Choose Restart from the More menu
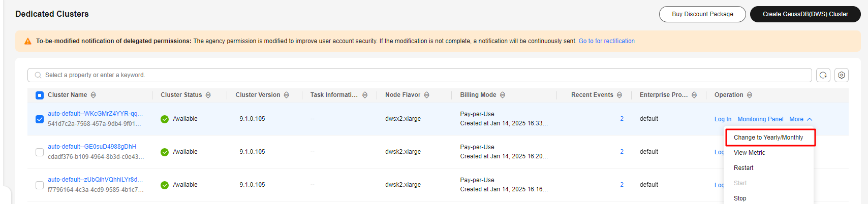 coord(743,168)
